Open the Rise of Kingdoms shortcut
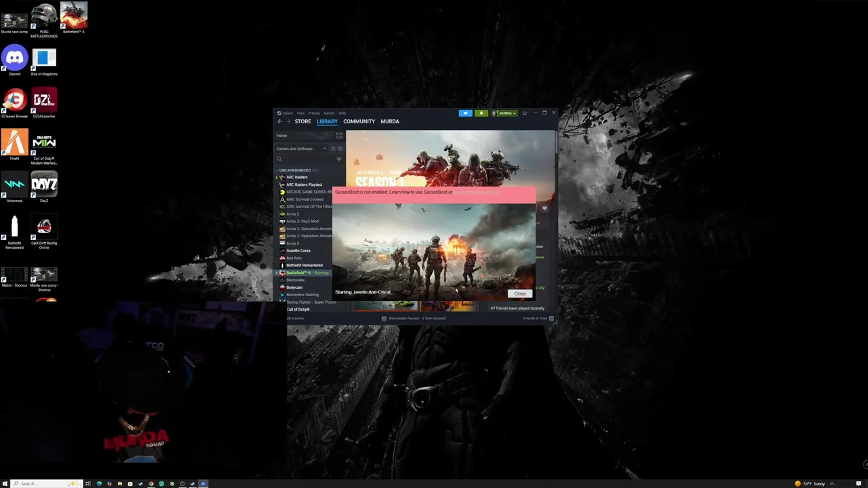868x488 pixels. (44, 62)
